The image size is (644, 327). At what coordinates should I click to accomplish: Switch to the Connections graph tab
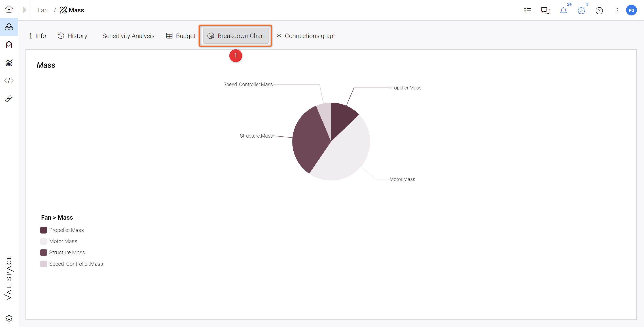point(307,36)
